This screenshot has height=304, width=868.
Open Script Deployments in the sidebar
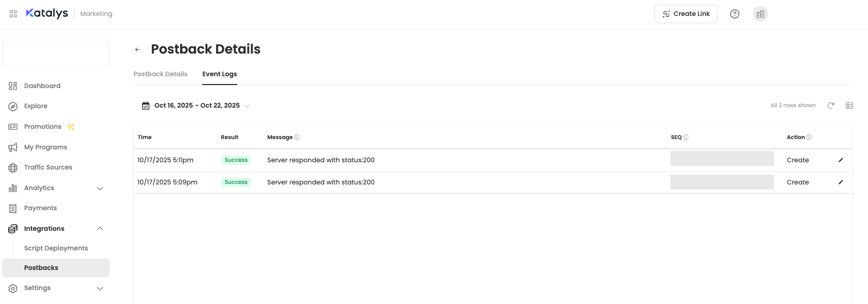click(56, 248)
